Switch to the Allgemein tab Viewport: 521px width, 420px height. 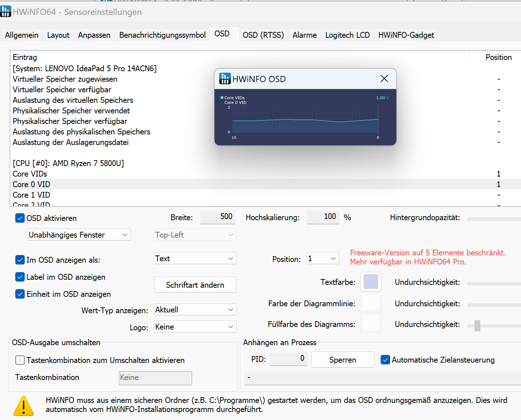tap(22, 35)
